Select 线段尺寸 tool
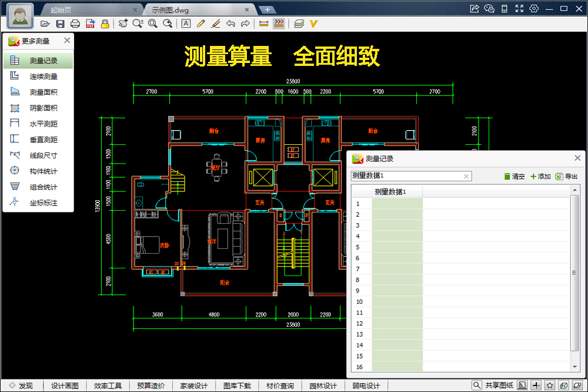 pyautogui.click(x=38, y=155)
